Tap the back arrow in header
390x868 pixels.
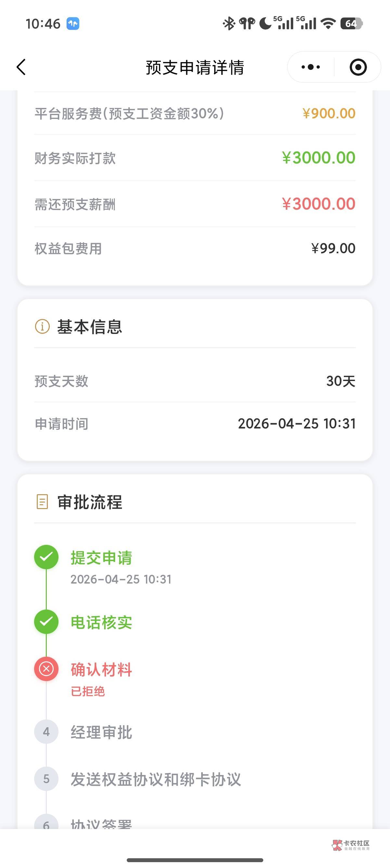(x=21, y=67)
